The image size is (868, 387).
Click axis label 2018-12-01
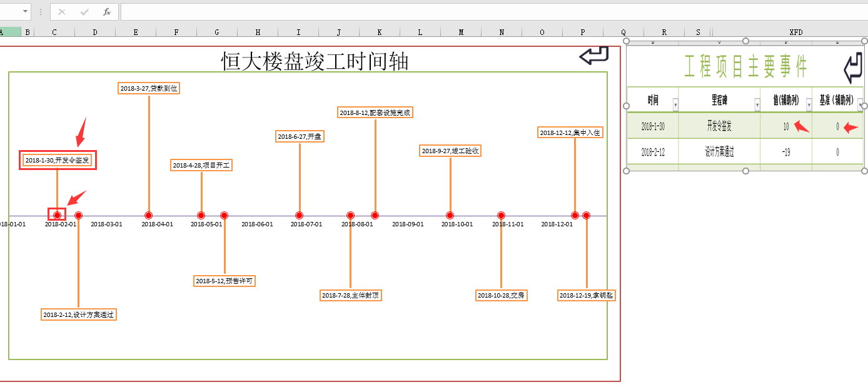[x=557, y=224]
